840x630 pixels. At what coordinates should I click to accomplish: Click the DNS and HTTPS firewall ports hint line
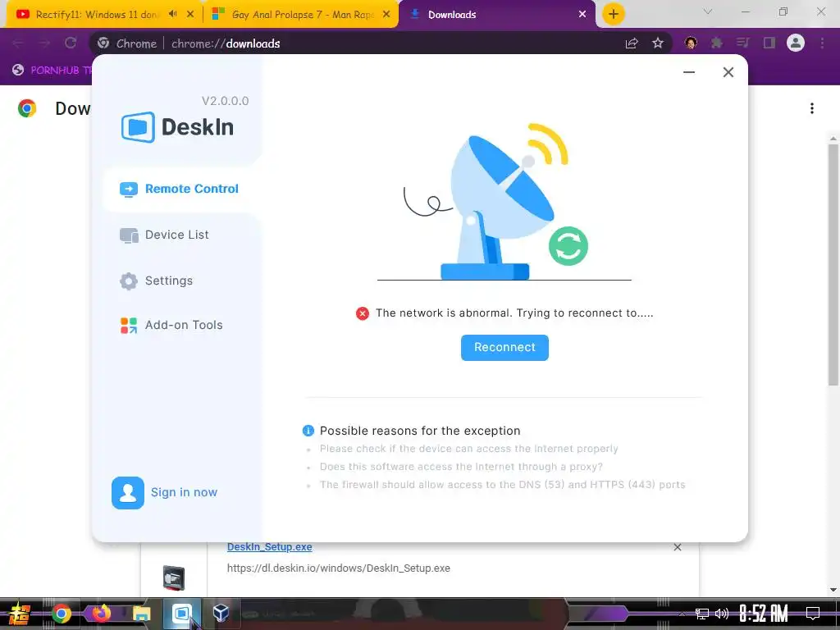(x=503, y=485)
